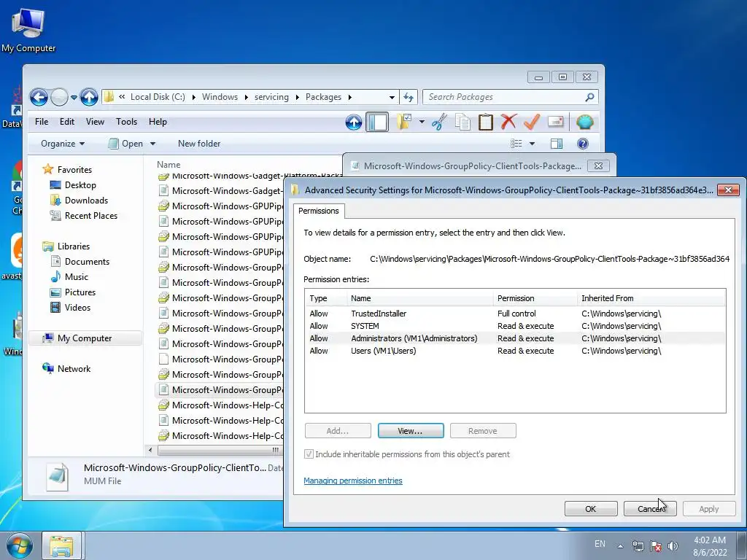Click OK in Advanced Security Settings
Viewport: 747px width, 560px height.
591,509
